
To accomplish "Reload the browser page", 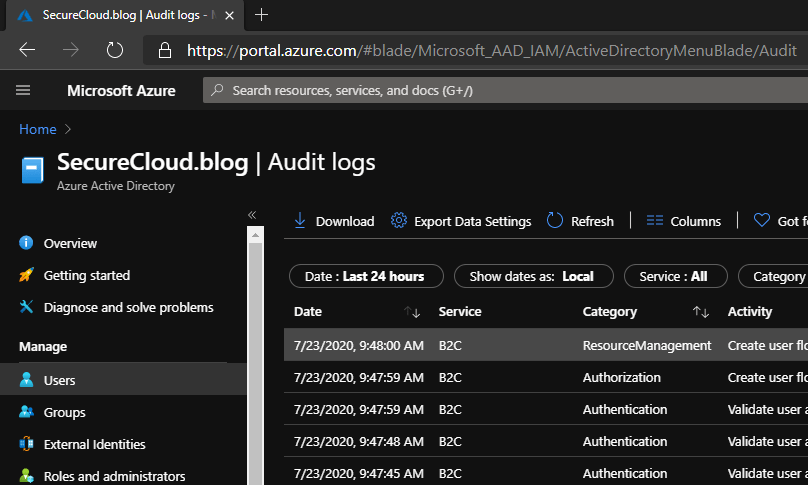I will click(115, 50).
